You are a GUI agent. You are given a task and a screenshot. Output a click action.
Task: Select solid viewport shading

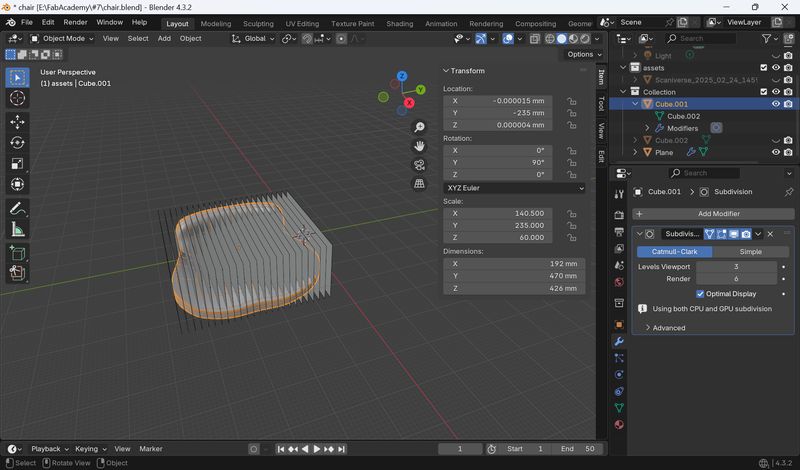click(x=562, y=39)
